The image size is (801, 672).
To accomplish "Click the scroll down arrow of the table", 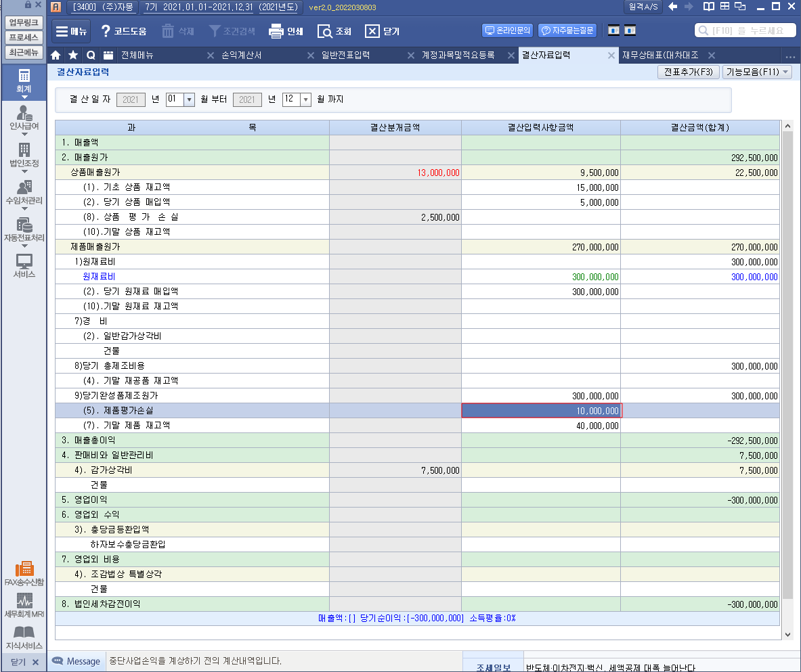I will 787,634.
